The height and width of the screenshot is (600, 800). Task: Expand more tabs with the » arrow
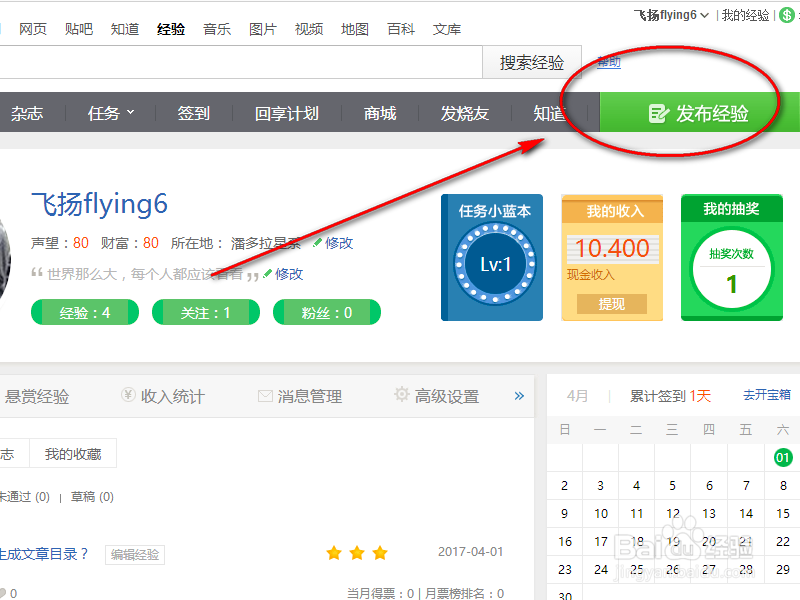[519, 396]
